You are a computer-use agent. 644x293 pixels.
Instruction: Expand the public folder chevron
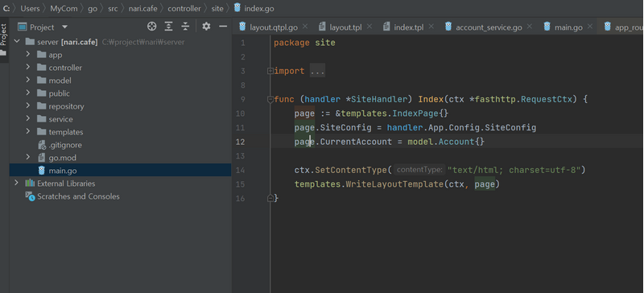(x=28, y=93)
